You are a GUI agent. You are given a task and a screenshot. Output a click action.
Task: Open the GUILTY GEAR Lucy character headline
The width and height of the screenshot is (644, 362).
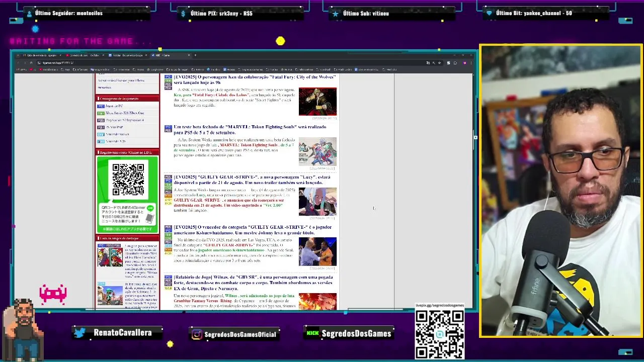[252, 179]
